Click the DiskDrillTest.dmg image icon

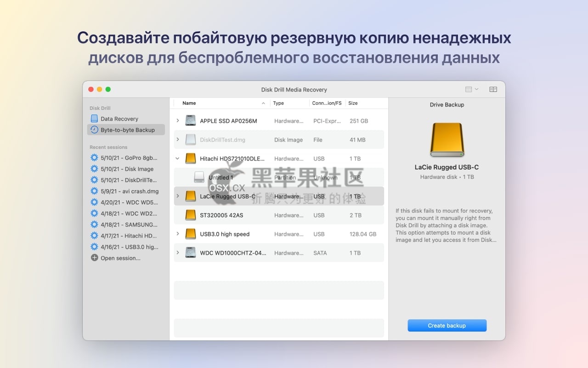[191, 139]
